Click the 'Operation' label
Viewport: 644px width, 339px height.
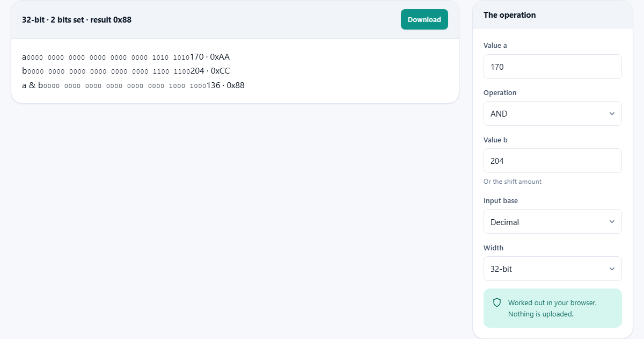(500, 93)
